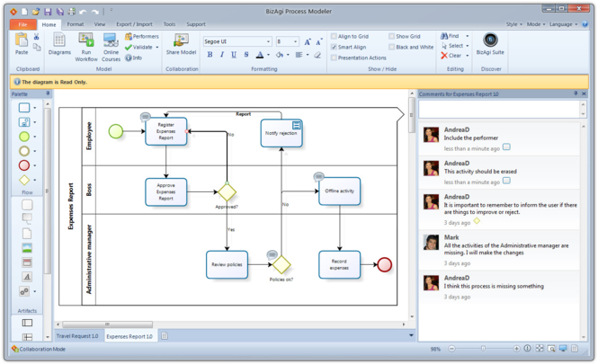Open the Travel Request 1.0 diagram tab
Screen dimensions: 598x364
(x=77, y=336)
